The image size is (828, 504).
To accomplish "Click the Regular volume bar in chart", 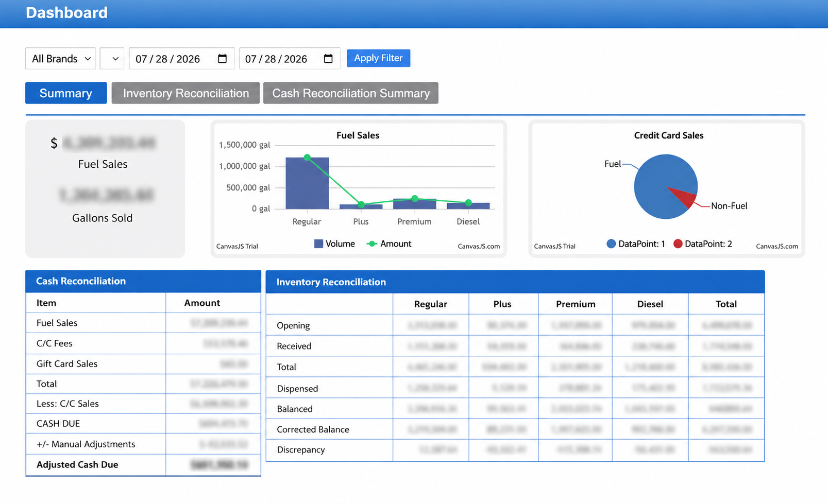I will click(x=307, y=183).
